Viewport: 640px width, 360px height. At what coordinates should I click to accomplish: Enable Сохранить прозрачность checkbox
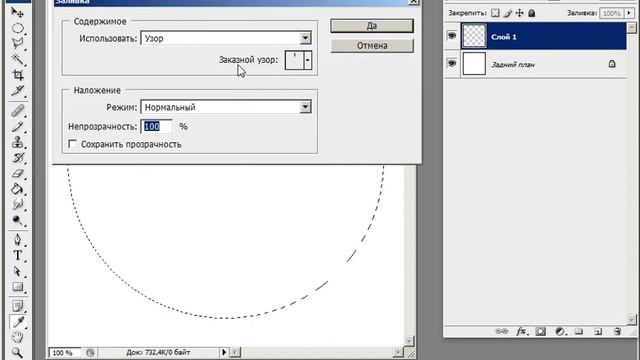coord(73,144)
